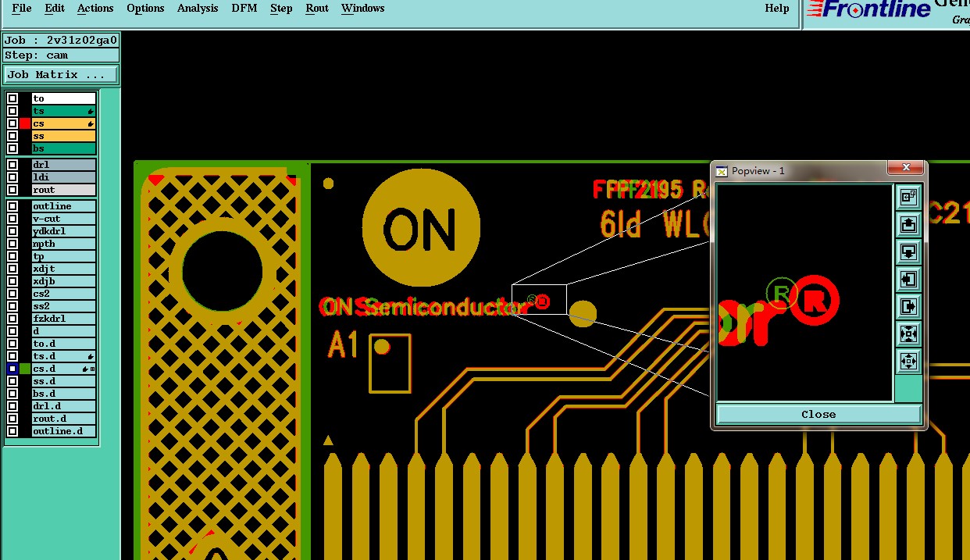
Task: Toggle the checkbox for the outline layer
Action: coord(12,207)
